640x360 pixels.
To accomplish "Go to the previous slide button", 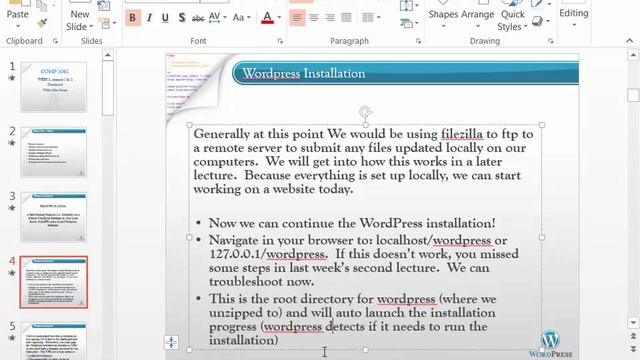I will 633,336.
